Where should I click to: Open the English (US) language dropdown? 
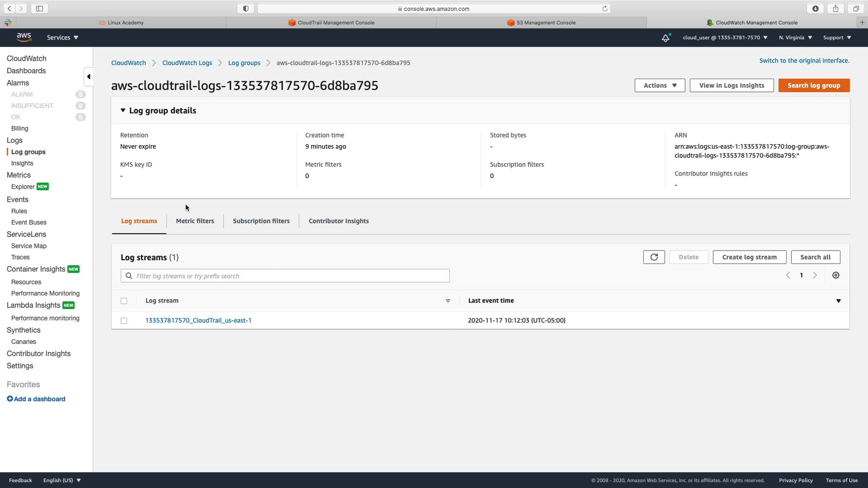(x=62, y=481)
